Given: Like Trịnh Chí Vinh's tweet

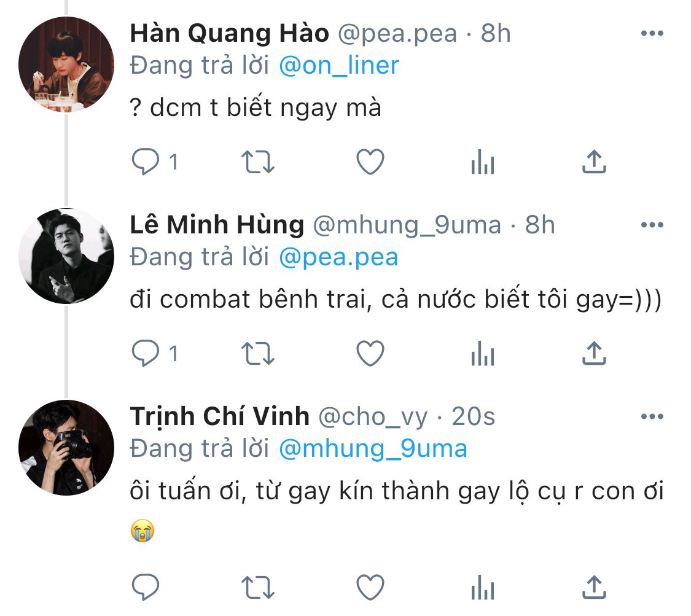Looking at the screenshot, I should 370,588.
